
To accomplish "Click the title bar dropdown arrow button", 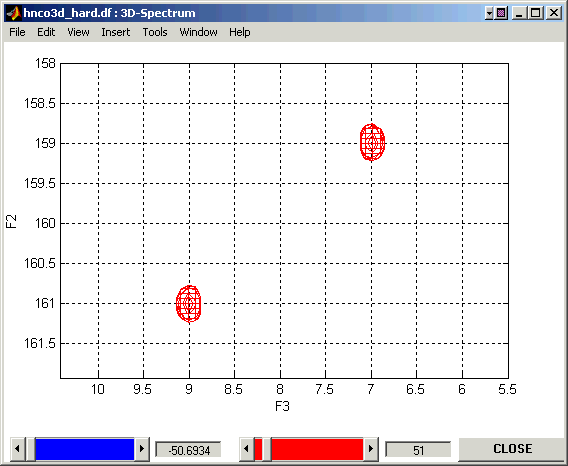I will pos(489,13).
